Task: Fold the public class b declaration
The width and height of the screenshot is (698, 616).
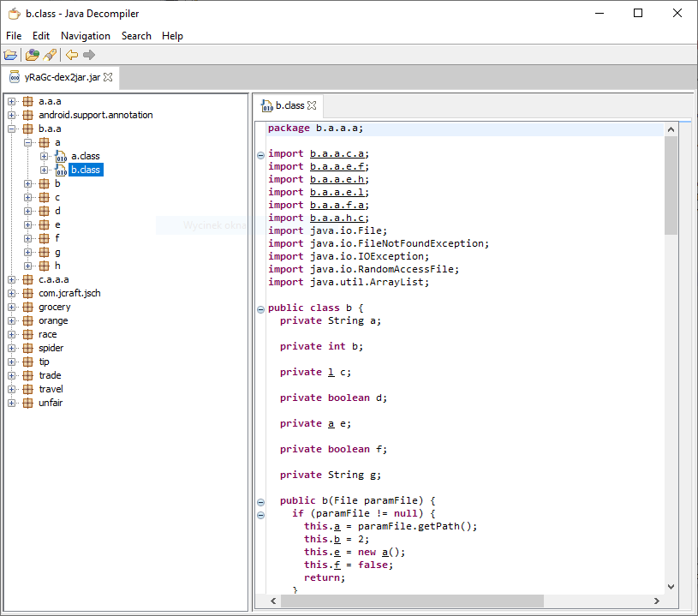Action: click(x=261, y=308)
